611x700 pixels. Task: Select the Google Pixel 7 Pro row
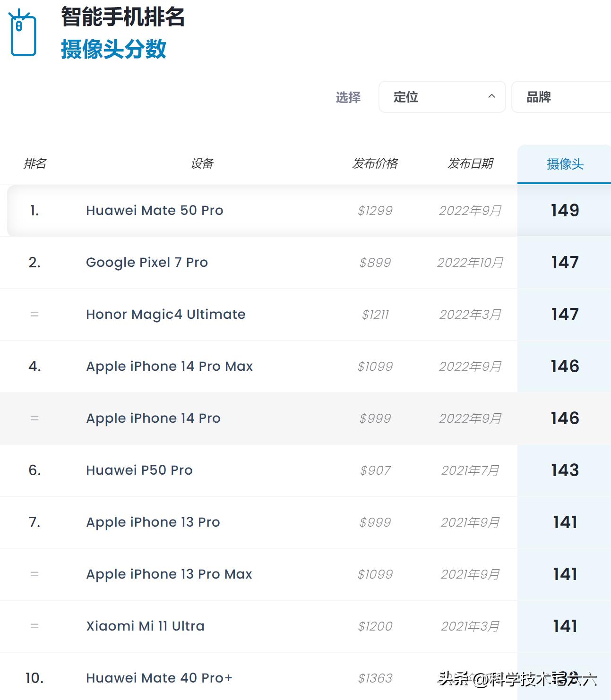tap(146, 263)
